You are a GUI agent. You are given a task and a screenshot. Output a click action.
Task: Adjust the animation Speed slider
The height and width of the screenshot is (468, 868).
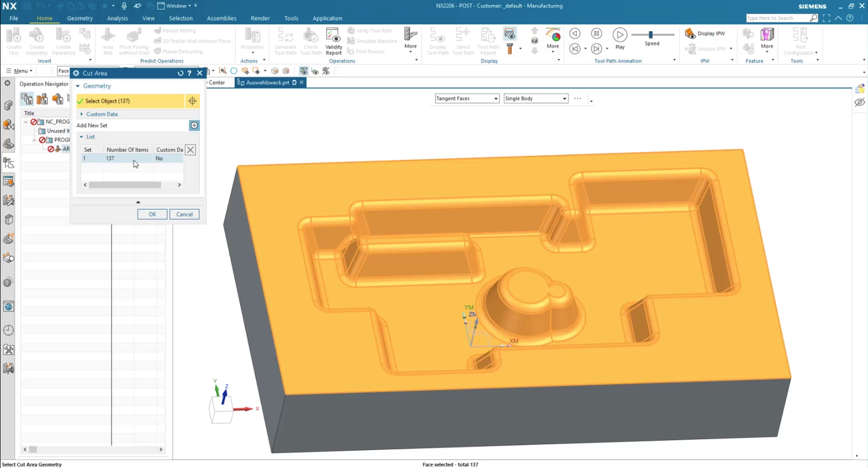[651, 35]
